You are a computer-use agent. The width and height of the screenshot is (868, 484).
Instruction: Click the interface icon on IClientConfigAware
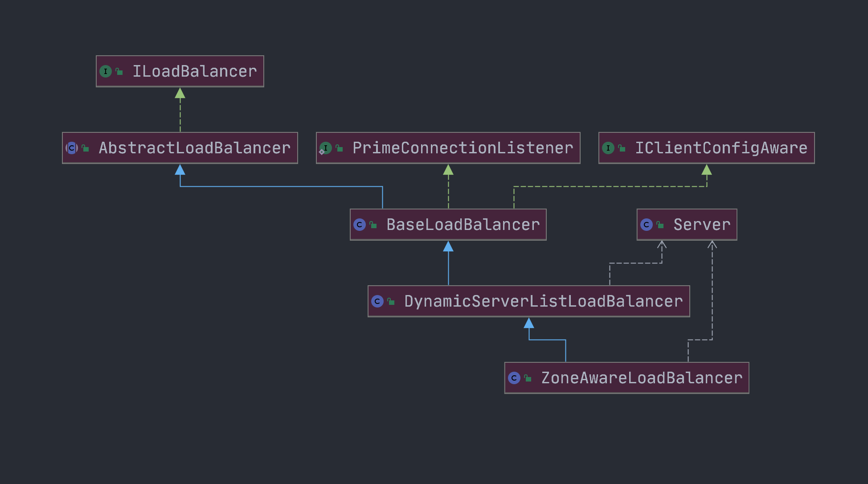[x=608, y=148]
